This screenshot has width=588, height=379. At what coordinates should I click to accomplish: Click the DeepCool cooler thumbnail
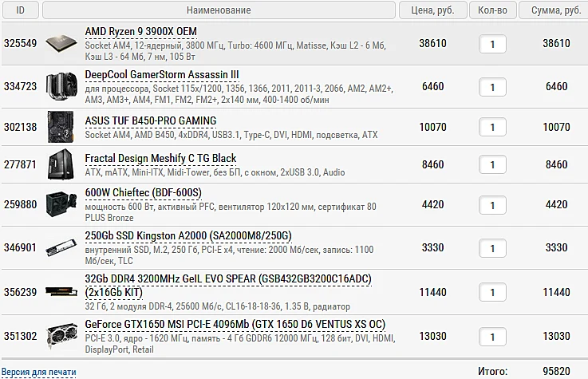(61, 87)
